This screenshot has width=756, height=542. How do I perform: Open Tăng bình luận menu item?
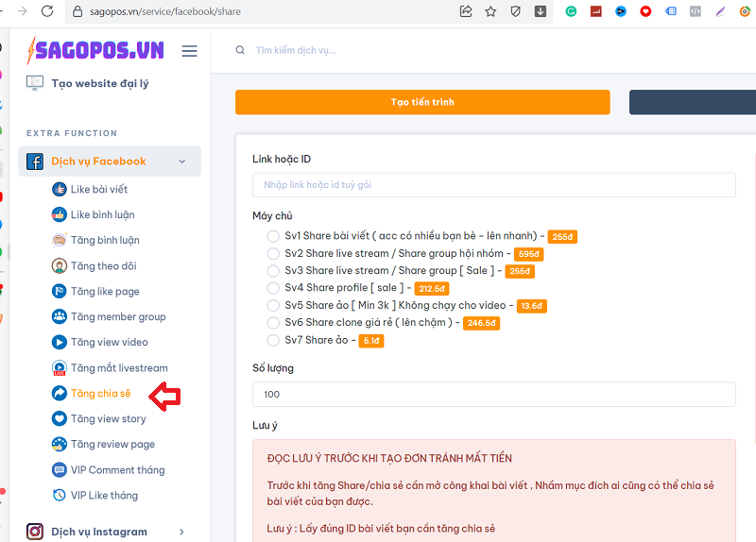pyautogui.click(x=104, y=240)
